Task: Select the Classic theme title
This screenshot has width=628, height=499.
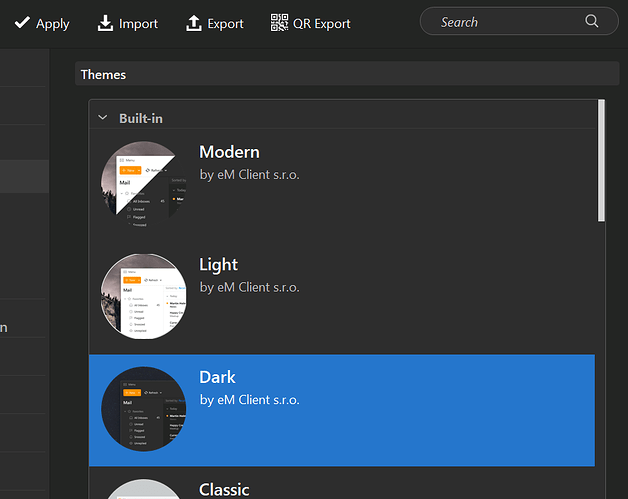Action: pos(224,489)
